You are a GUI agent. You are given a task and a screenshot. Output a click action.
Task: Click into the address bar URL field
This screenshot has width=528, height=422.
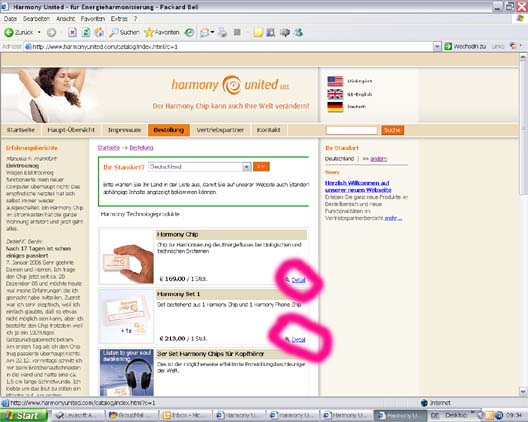click(229, 46)
